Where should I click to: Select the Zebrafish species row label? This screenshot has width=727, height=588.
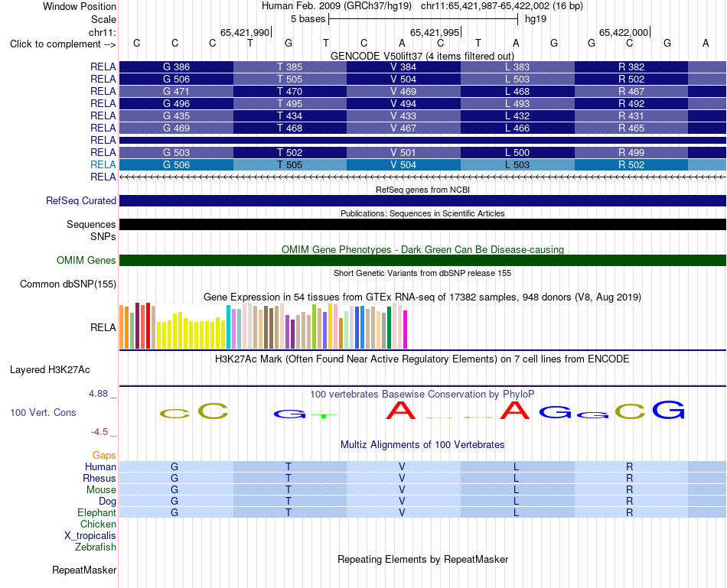(x=96, y=547)
